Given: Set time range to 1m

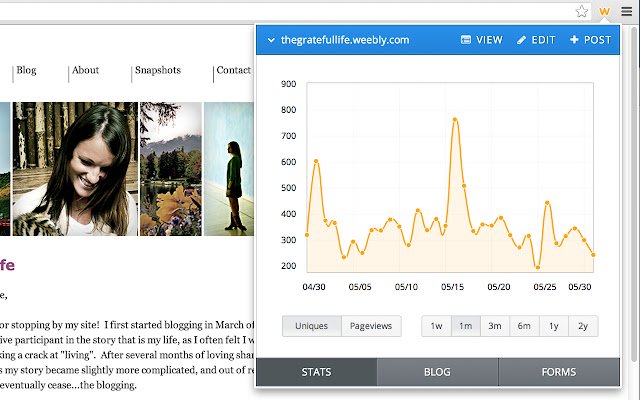Looking at the screenshot, I should pyautogui.click(x=466, y=326).
